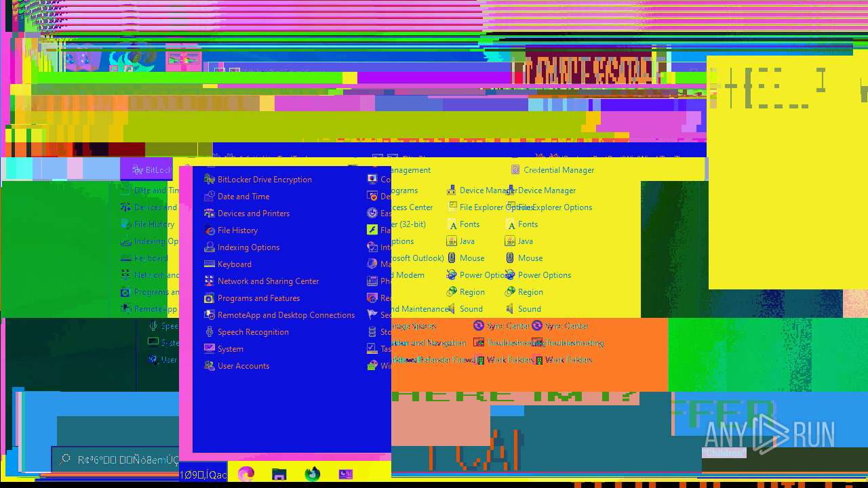Click the Color Management monitor icon
868x488 pixels.
(372, 180)
